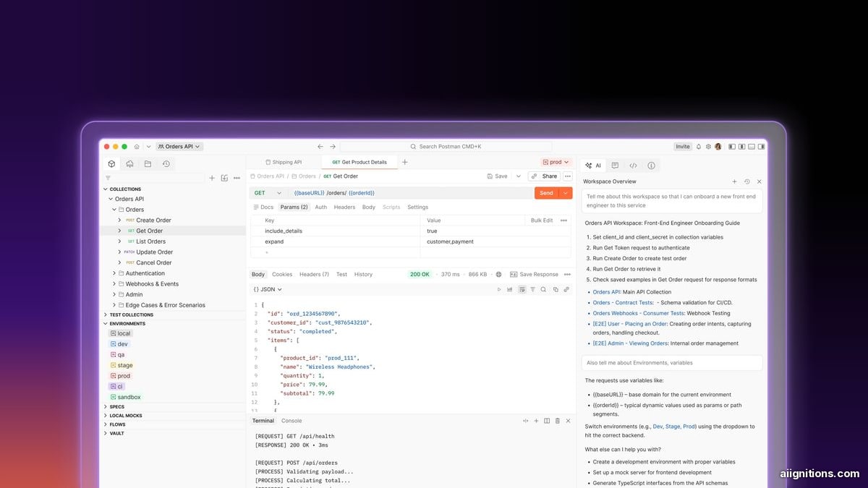Screen dimensions: 868x488
Task: Open the Headers request tab
Action: [x=344, y=207]
